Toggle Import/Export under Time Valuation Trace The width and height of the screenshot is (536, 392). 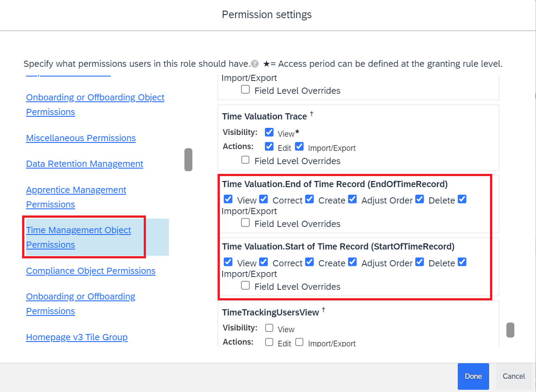coord(299,146)
